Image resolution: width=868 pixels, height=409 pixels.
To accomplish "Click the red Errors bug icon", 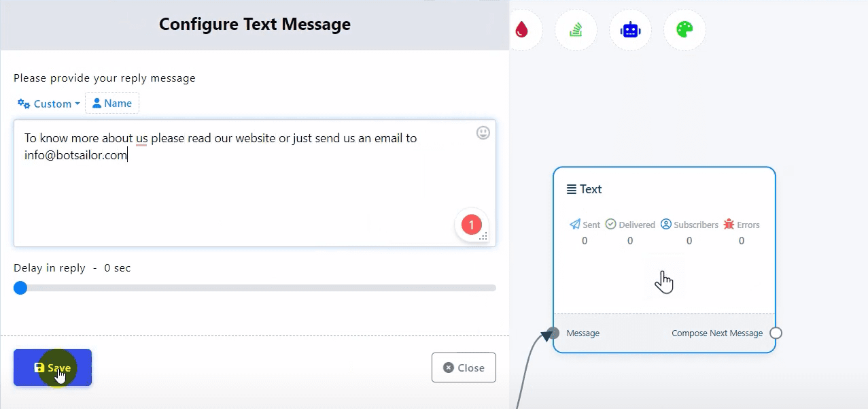I will click(729, 225).
